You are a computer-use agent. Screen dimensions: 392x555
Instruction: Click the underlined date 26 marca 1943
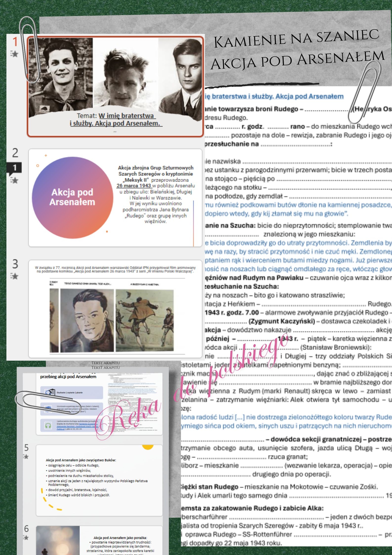coord(134,186)
